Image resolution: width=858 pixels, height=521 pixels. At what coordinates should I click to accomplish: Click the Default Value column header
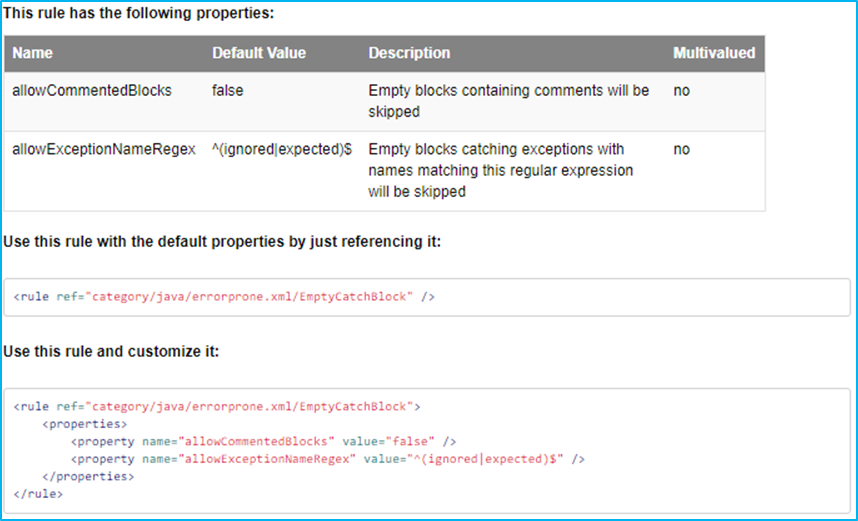(x=259, y=53)
